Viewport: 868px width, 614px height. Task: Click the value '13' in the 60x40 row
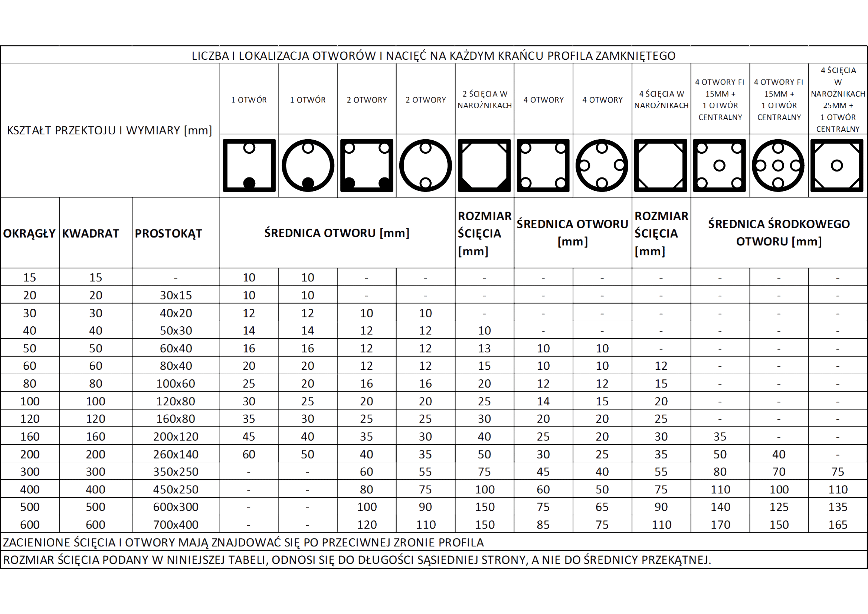point(484,348)
